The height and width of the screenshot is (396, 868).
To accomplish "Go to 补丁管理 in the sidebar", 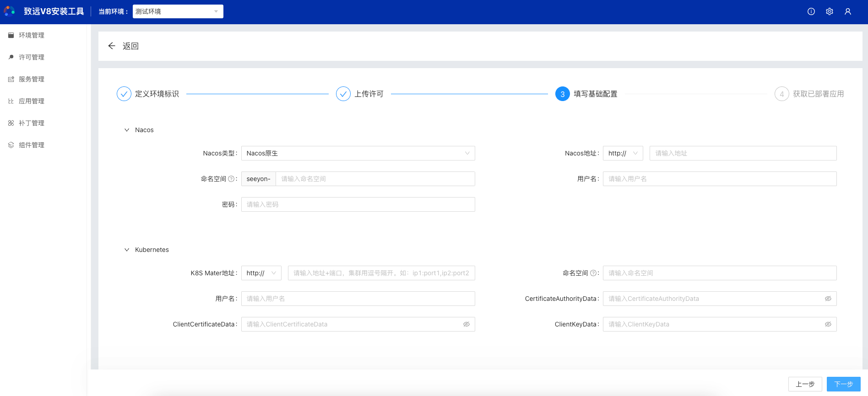I will point(31,123).
